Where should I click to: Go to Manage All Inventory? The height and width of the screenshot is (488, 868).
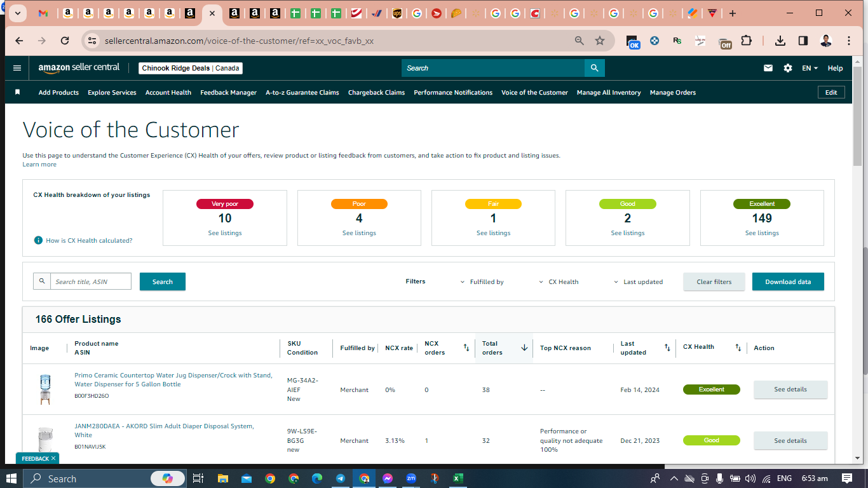click(x=609, y=92)
